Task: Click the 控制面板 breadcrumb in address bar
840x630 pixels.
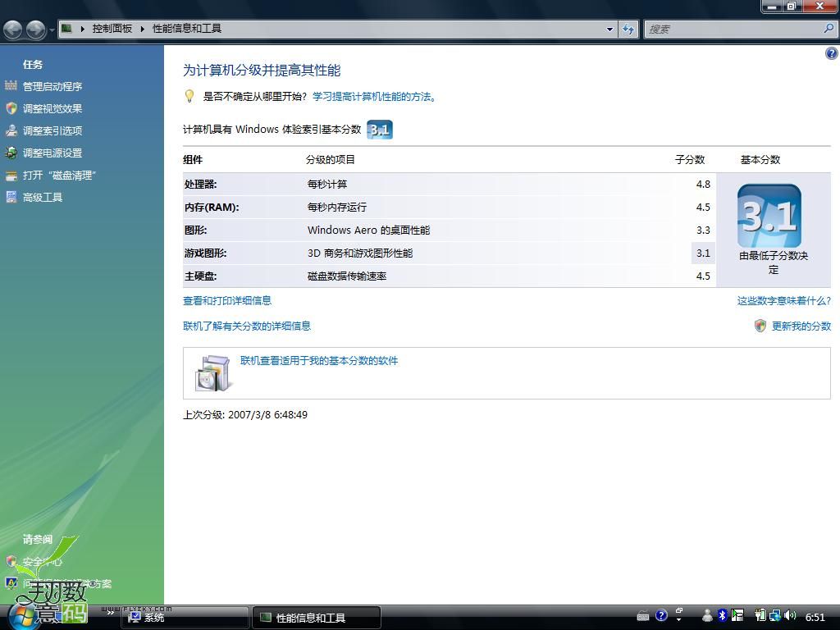Action: click(112, 29)
